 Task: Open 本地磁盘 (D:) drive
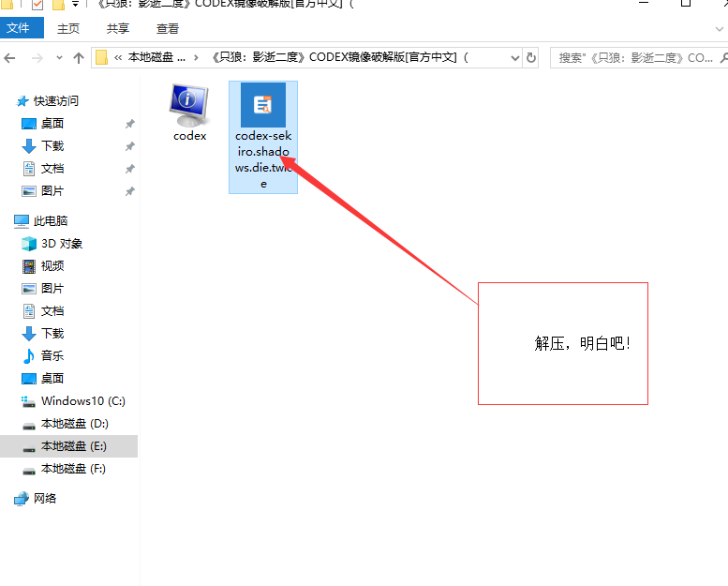pyautogui.click(x=74, y=424)
